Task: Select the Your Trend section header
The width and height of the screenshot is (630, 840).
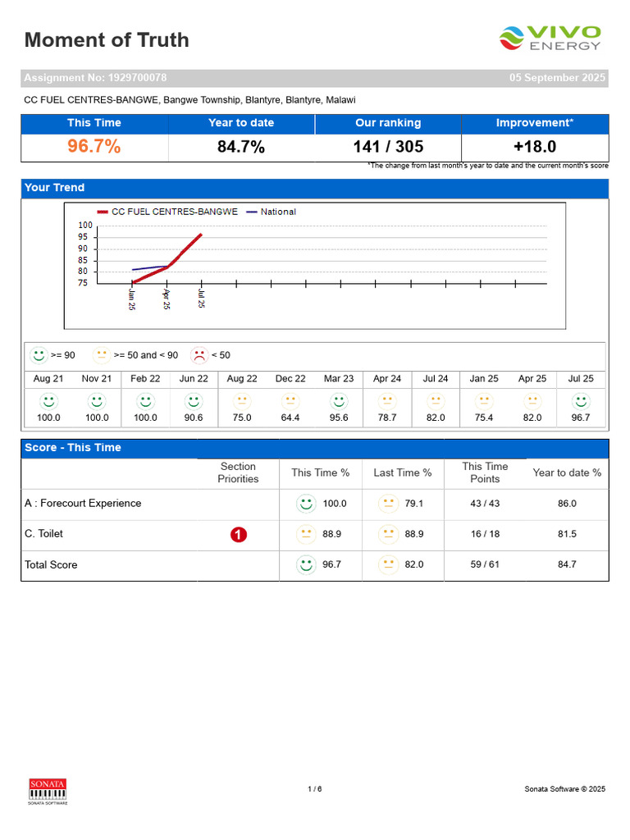Action: (314, 188)
